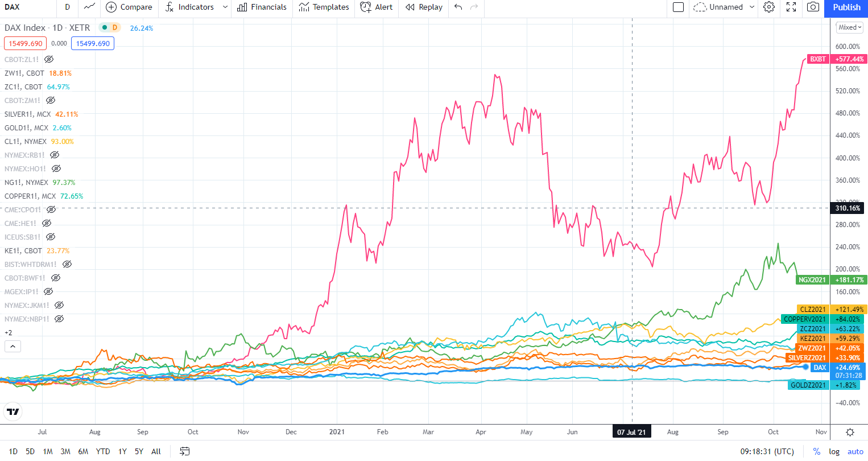Image resolution: width=868 pixels, height=461 pixels.
Task: Select the 1D time range
Action: tap(13, 451)
